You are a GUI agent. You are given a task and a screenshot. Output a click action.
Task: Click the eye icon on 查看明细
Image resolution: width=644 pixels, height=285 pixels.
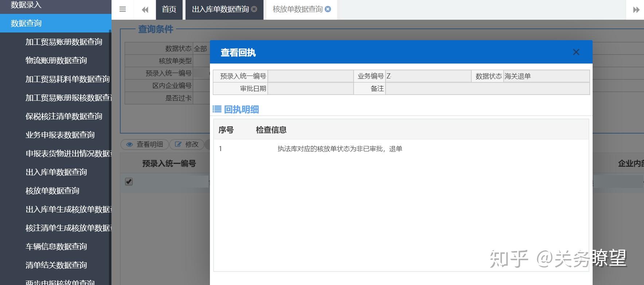tap(129, 145)
